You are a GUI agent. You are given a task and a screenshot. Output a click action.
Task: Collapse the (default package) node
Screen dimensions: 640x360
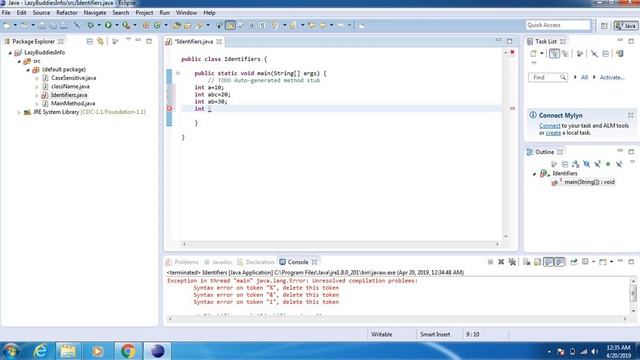28,70
